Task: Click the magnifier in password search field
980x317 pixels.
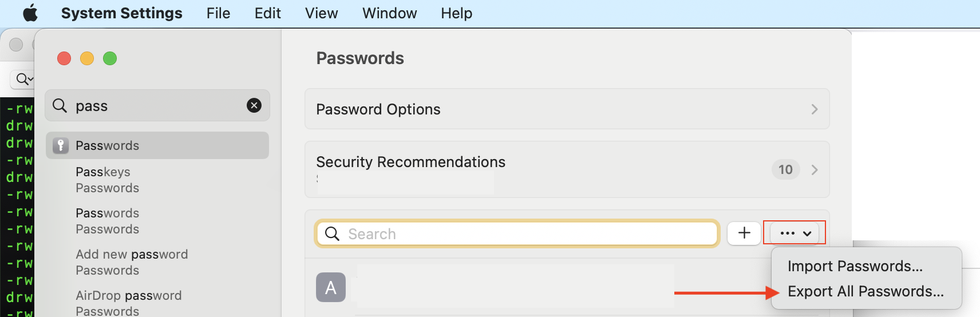Action: [x=332, y=233]
